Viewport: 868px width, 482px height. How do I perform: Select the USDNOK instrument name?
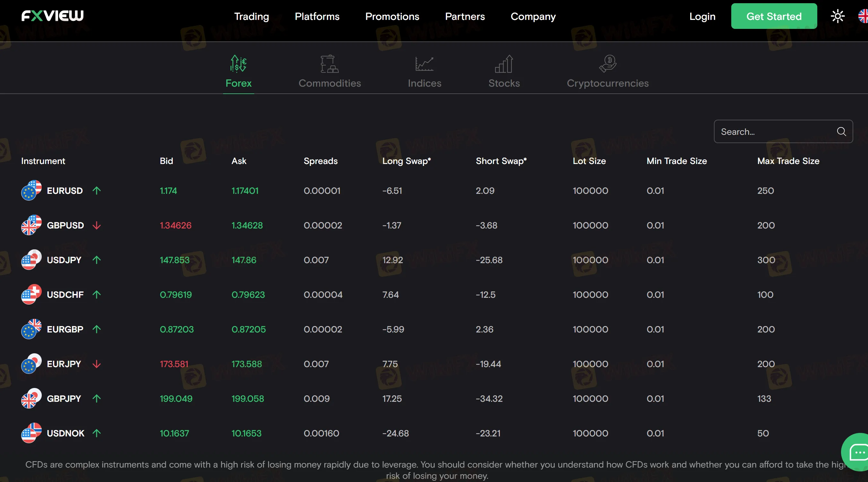(66, 434)
